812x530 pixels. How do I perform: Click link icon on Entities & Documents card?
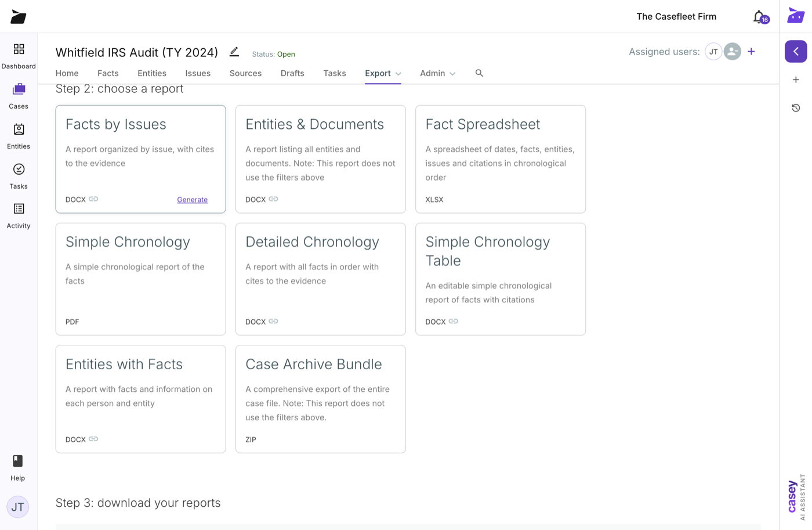[x=273, y=199]
